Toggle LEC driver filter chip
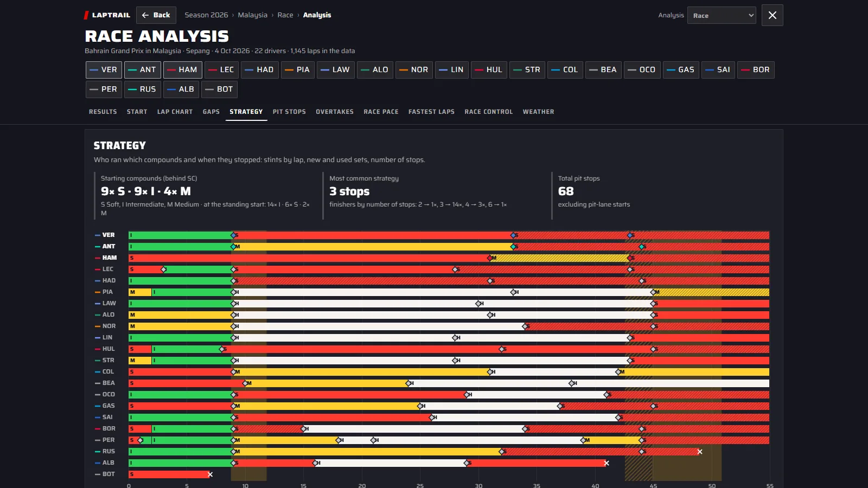The image size is (868, 488). (x=221, y=70)
